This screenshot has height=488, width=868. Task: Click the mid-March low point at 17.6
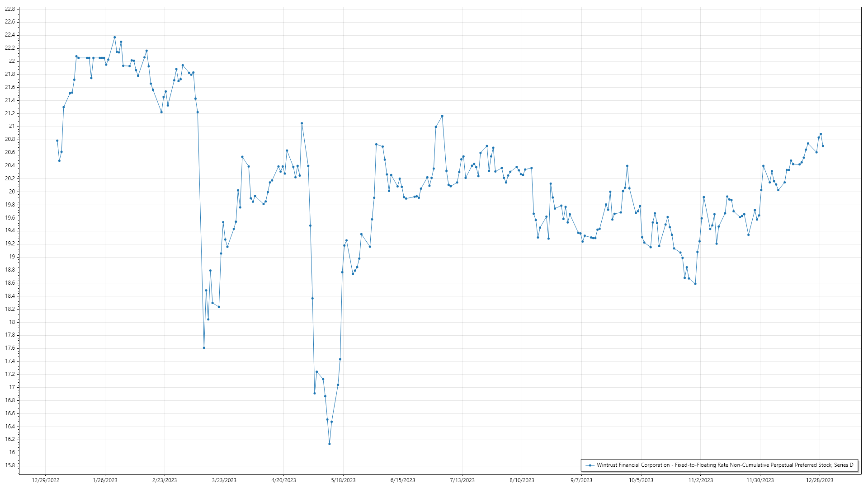[204, 348]
